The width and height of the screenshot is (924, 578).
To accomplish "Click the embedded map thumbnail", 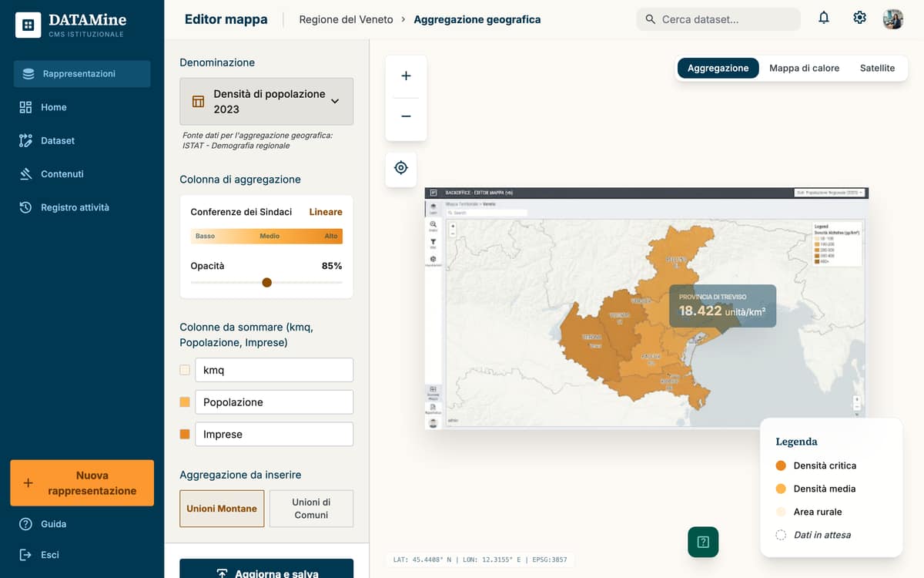I will coord(646,307).
